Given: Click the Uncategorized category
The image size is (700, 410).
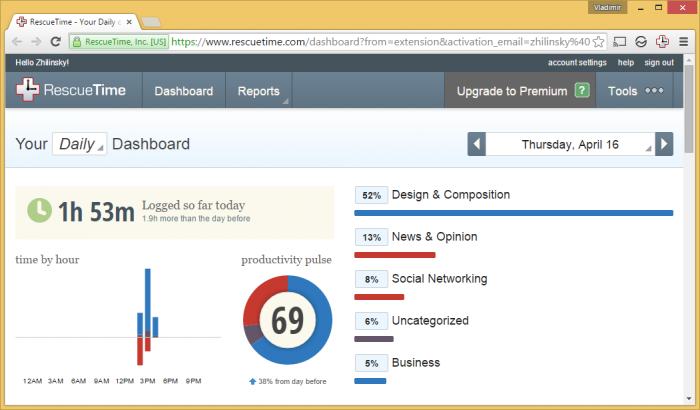Looking at the screenshot, I should (430, 321).
